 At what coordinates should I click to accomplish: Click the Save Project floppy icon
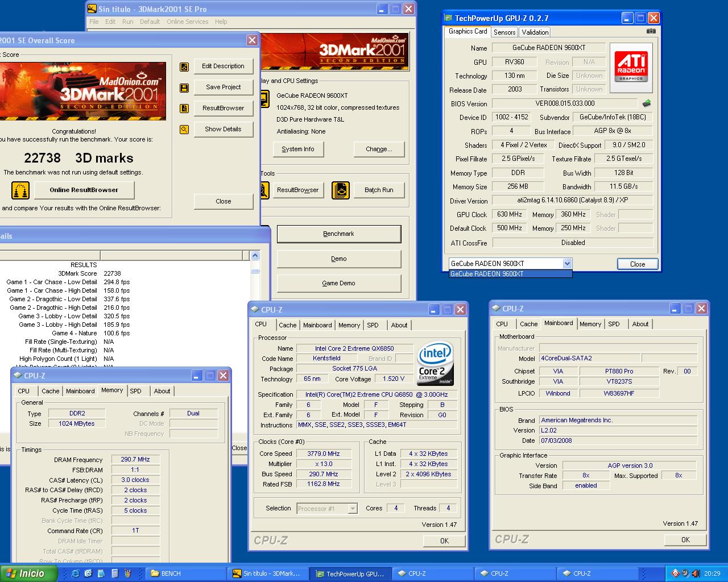pos(184,88)
